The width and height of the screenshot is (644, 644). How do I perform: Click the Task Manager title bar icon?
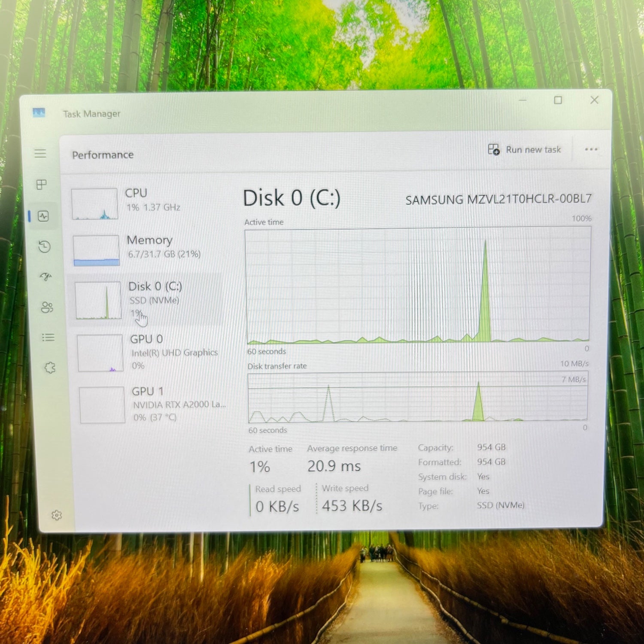coord(39,113)
